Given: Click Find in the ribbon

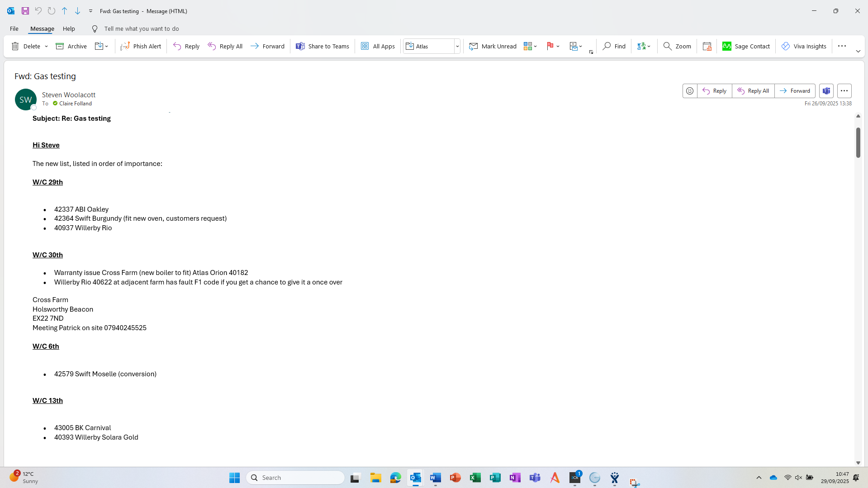Looking at the screenshot, I should (614, 46).
